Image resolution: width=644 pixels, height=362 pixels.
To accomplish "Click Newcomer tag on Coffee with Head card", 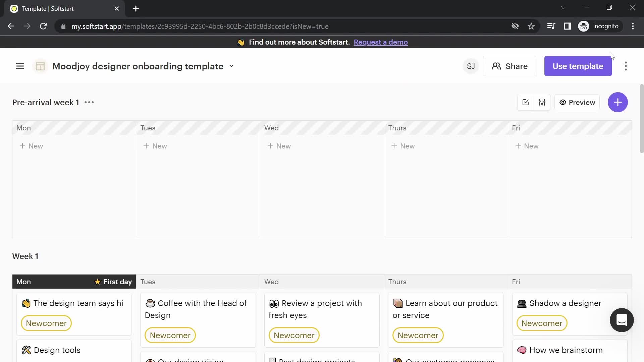I will click(170, 336).
